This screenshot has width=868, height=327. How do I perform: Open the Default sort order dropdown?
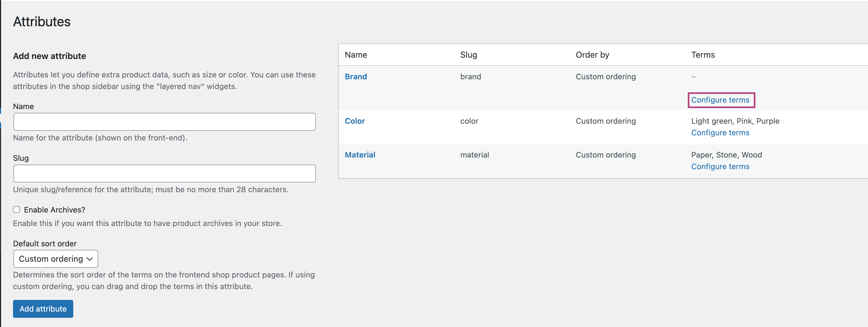tap(56, 259)
